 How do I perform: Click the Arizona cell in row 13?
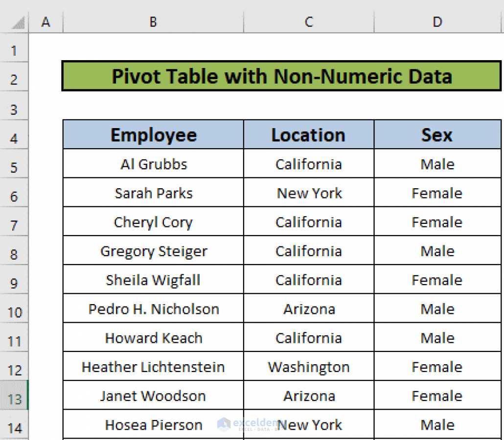click(x=308, y=396)
